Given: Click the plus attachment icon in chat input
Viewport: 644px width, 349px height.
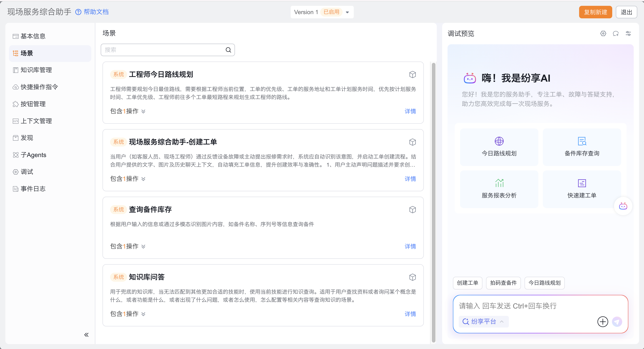Looking at the screenshot, I should click(x=603, y=321).
